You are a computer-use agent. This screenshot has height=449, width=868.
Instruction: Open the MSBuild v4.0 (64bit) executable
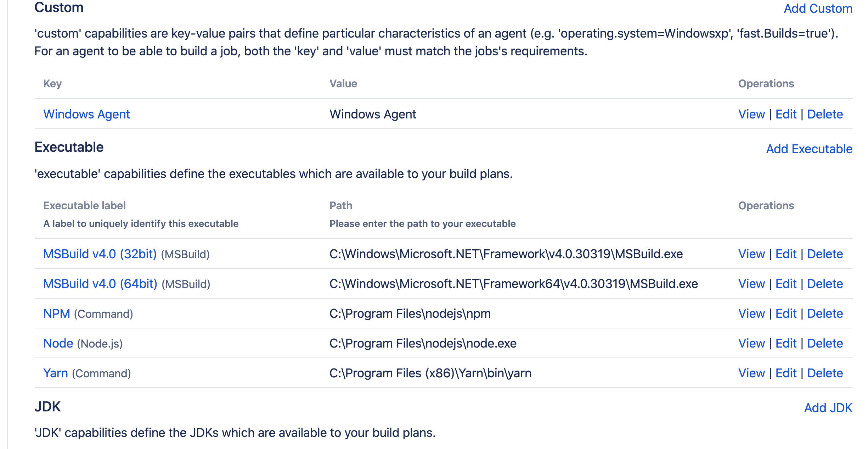point(100,284)
